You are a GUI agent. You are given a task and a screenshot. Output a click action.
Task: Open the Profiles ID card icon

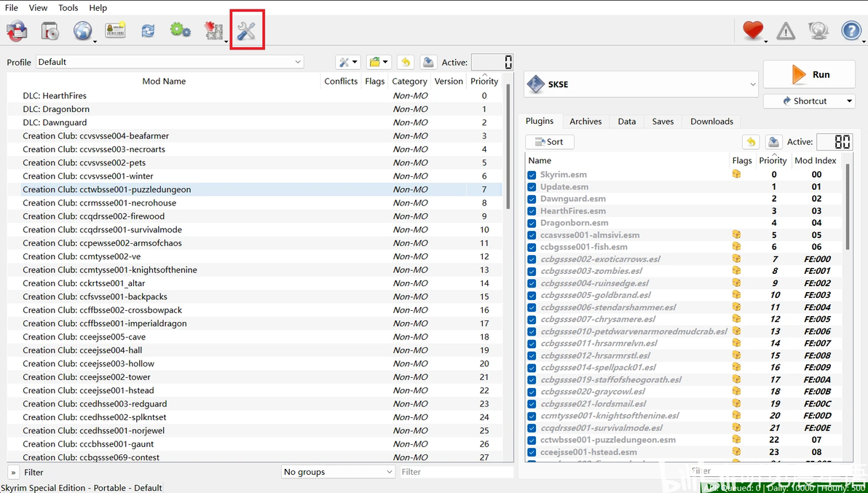(115, 31)
